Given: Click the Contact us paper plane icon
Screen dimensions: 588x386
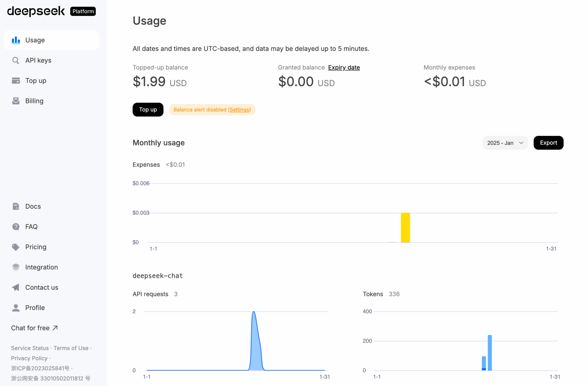Looking at the screenshot, I should pos(16,287).
